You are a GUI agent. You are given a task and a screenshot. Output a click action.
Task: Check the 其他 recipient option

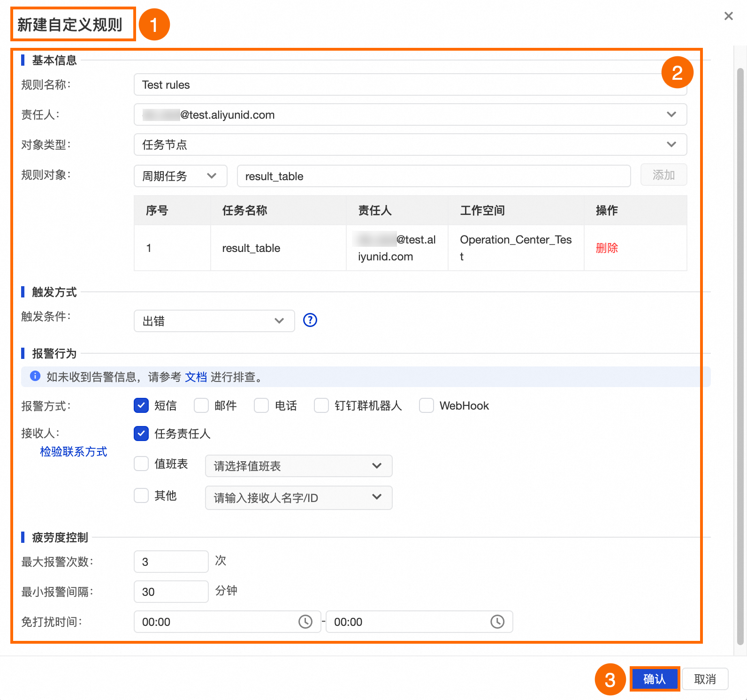(141, 495)
